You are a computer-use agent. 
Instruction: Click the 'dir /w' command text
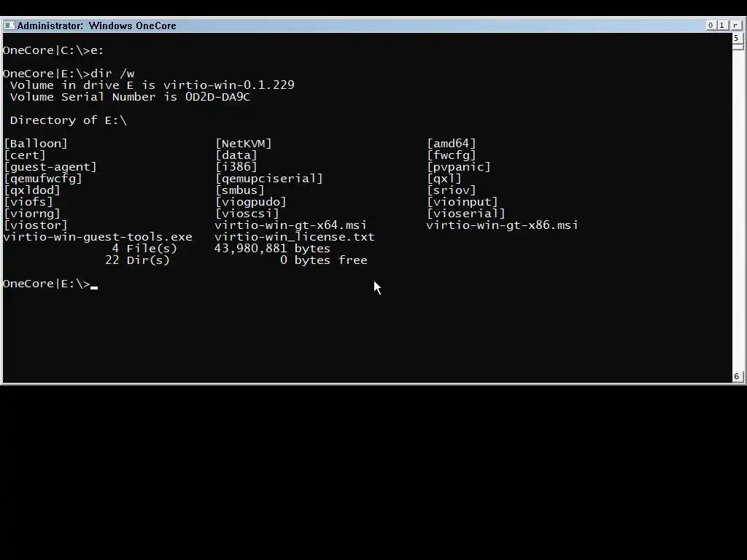112,74
